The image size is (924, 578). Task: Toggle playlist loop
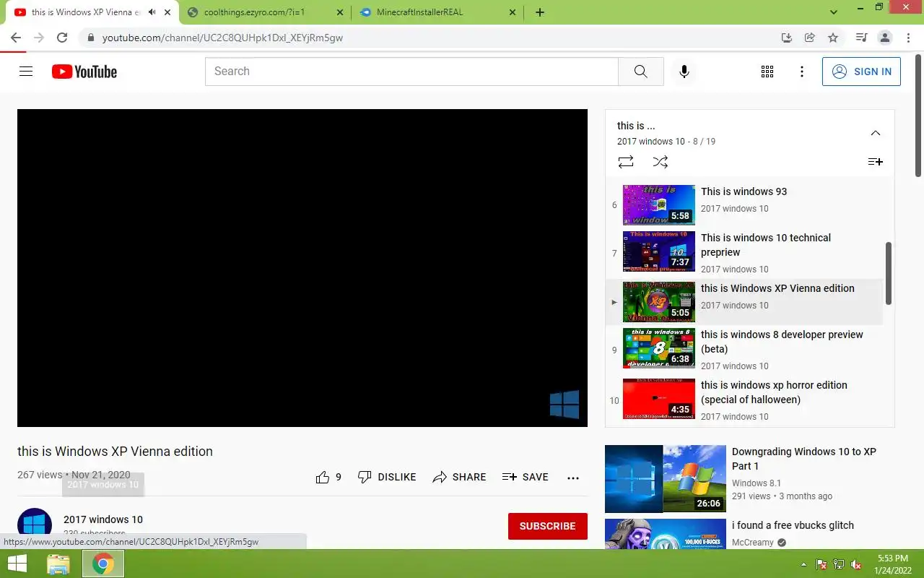[x=626, y=162]
